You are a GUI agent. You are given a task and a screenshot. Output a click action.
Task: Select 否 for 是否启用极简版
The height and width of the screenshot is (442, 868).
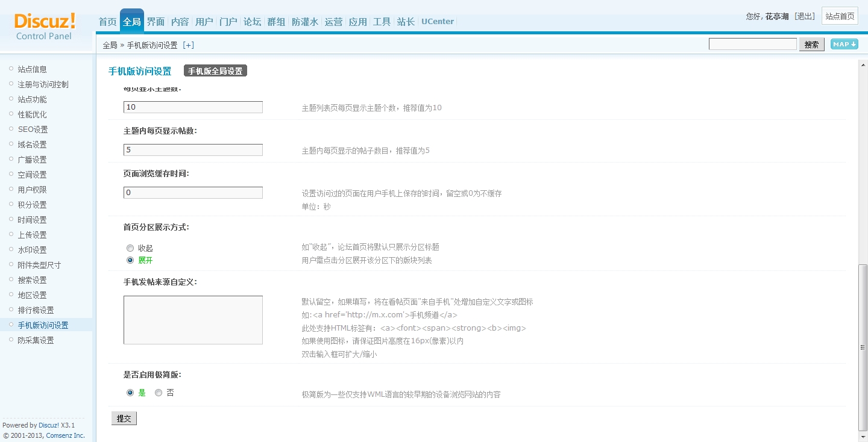tap(159, 393)
